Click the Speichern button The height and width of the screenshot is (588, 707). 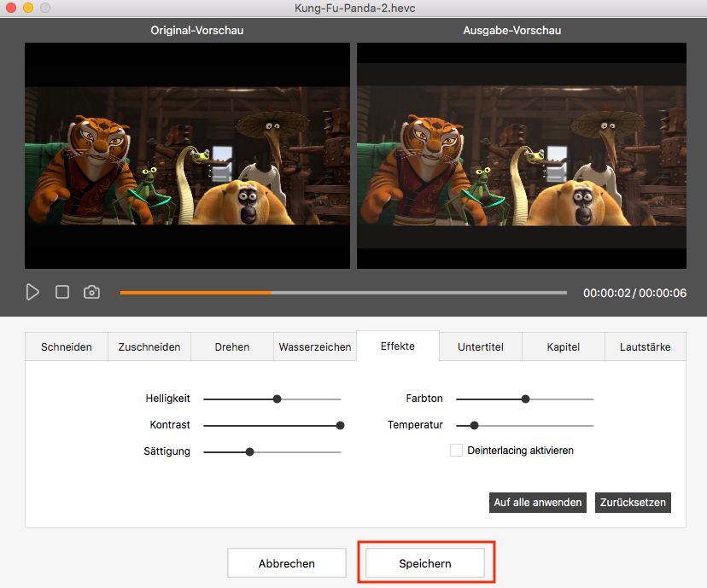[425, 563]
